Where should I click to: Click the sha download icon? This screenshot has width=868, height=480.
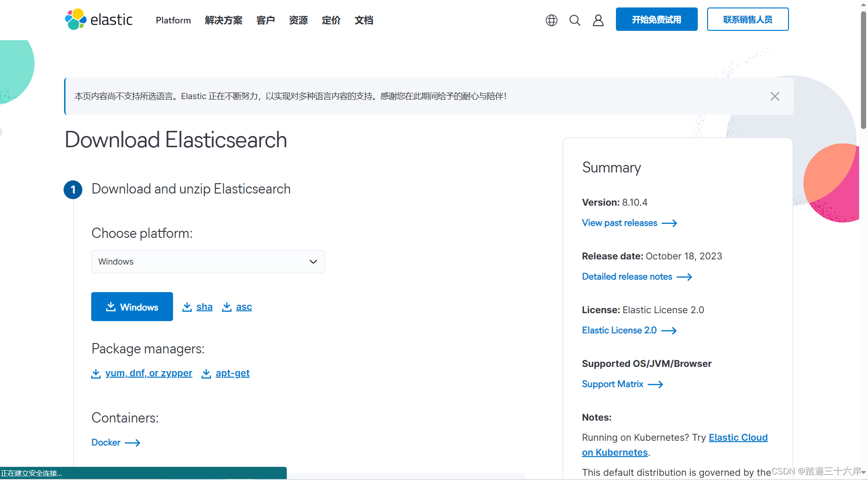187,307
